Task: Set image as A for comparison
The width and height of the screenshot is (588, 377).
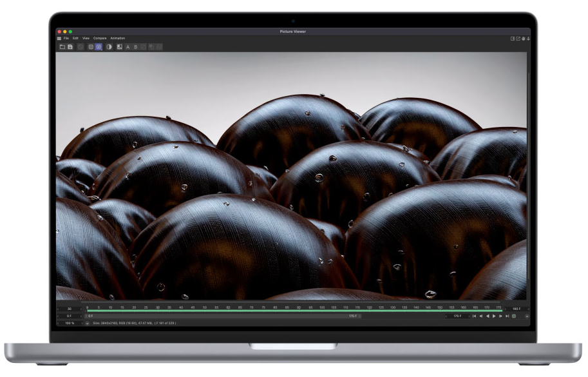Action: [x=128, y=47]
